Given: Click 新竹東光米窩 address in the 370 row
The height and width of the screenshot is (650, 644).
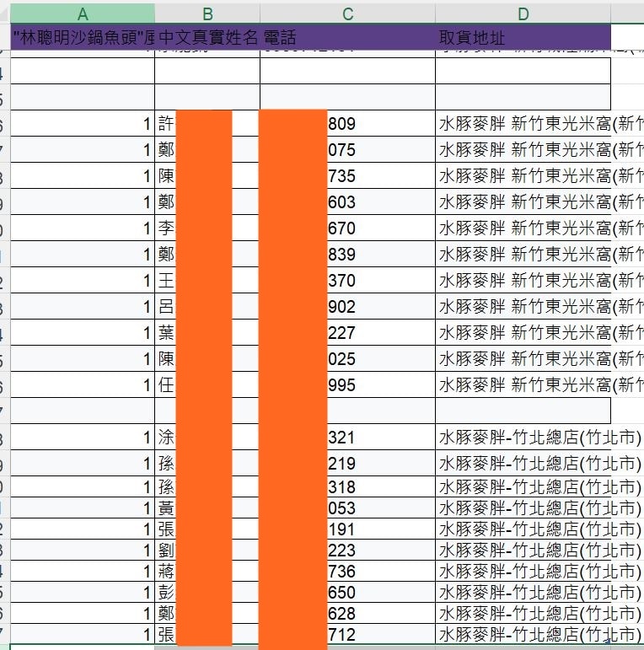Looking at the screenshot, I should coord(523,280).
